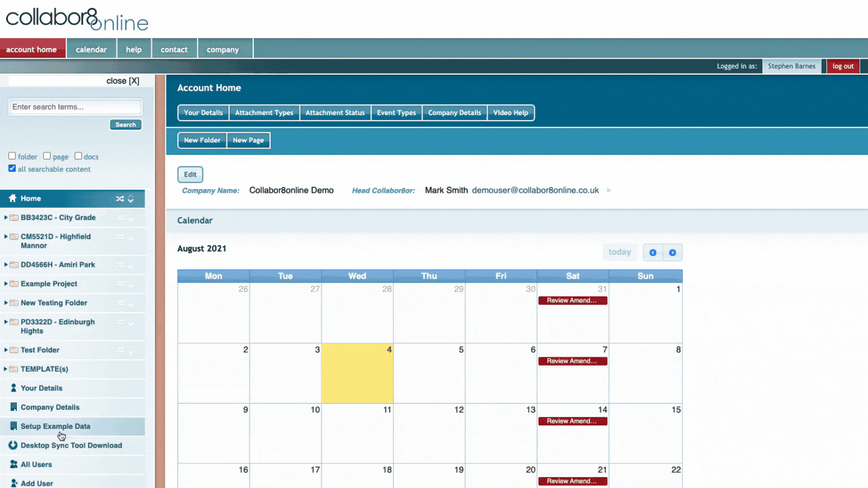
Task: Click the calendar today button
Action: pos(620,252)
